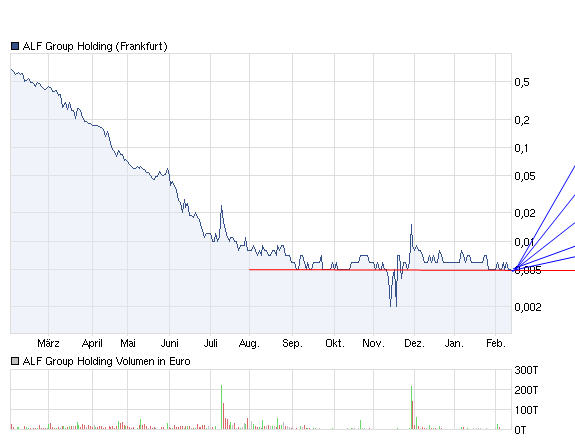Click the 0,1 price axis label
The width and height of the screenshot is (575, 444).
pos(521,148)
